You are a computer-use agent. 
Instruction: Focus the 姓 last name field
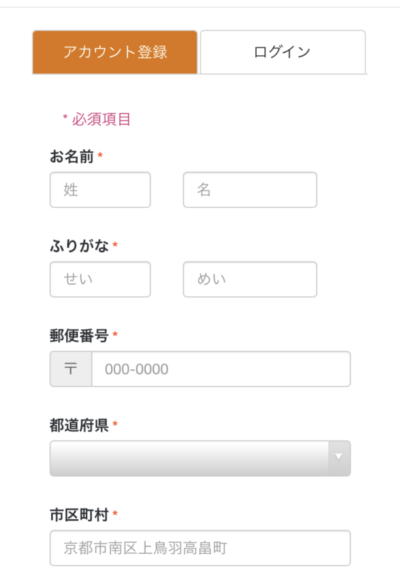100,190
